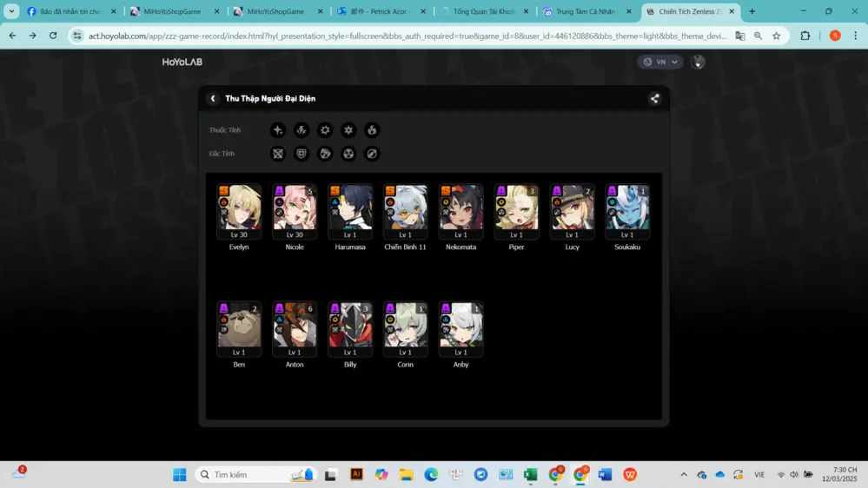Open the Chrome three-dot menu

pos(855,36)
